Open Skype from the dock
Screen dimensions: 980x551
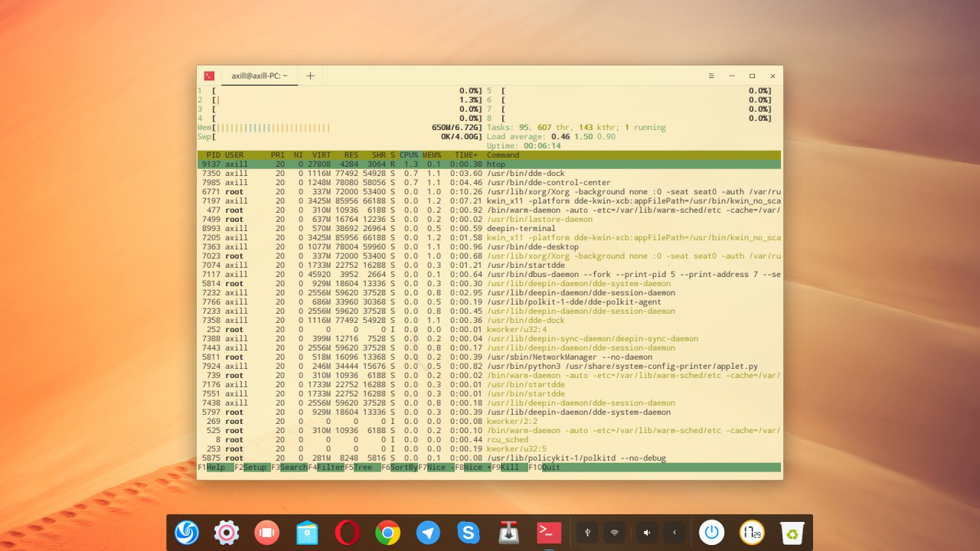click(x=469, y=533)
